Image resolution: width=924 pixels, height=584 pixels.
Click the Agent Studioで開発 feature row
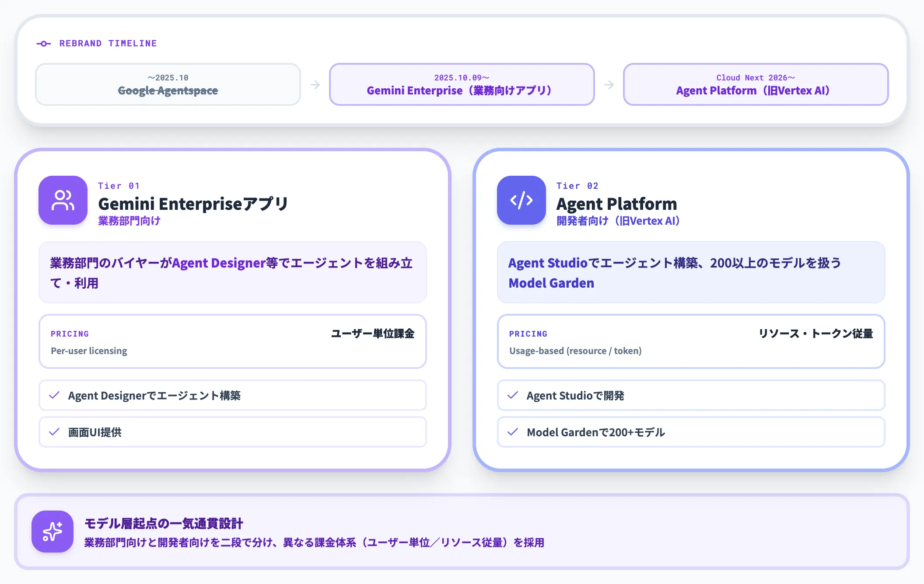[x=691, y=395]
